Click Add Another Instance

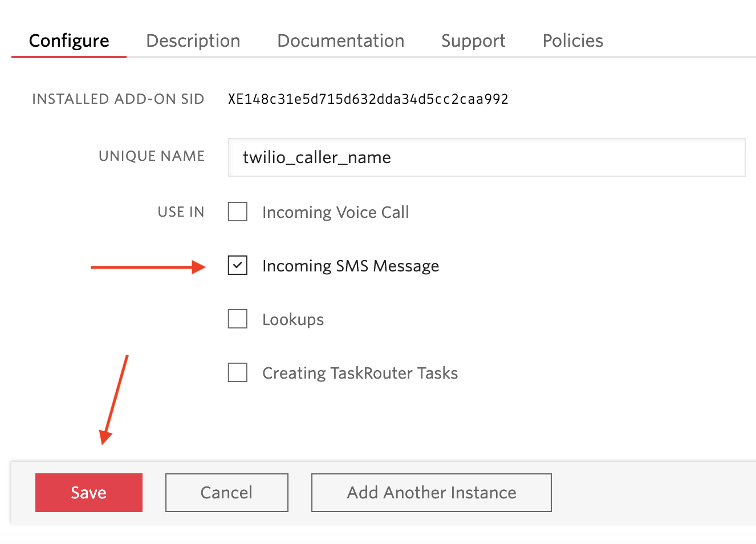(x=431, y=492)
